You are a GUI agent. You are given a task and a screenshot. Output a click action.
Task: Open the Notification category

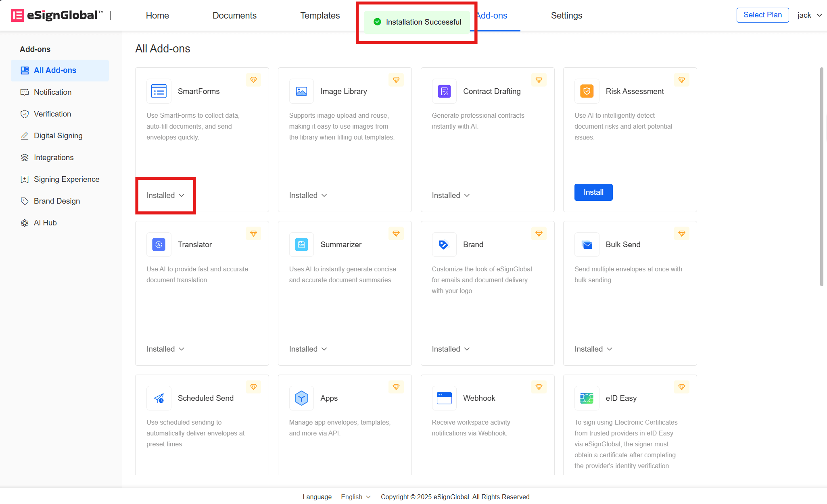click(60, 92)
